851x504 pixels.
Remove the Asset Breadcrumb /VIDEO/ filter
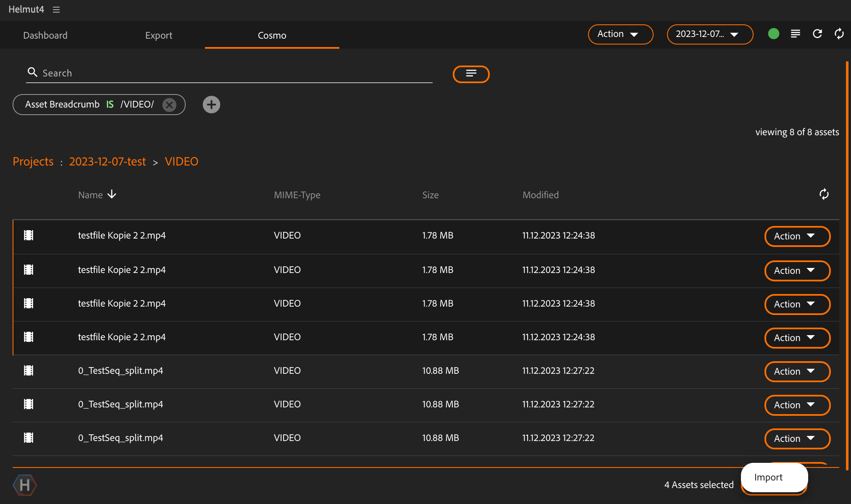[x=169, y=105]
